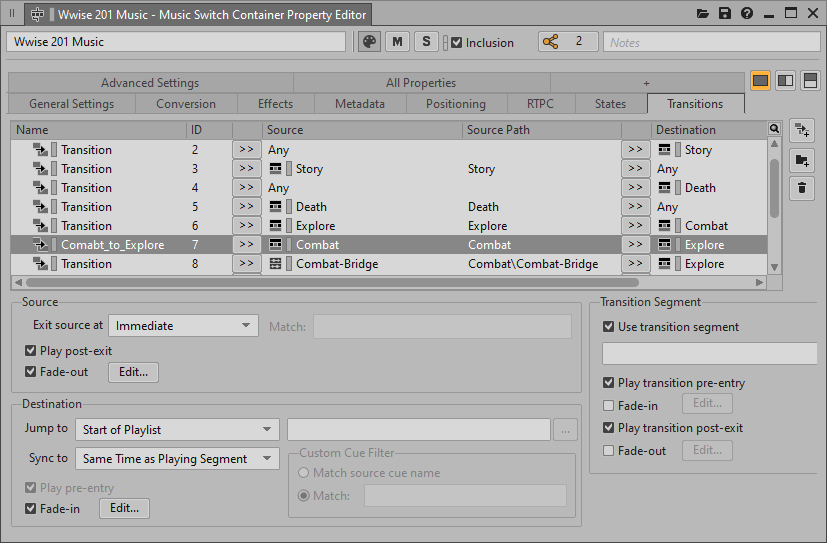Click the transition icon of ID 6 row

pyautogui.click(x=40, y=226)
